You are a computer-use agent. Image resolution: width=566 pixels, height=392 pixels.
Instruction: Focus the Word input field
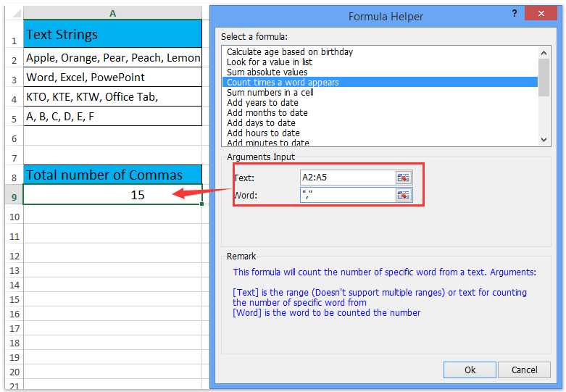pyautogui.click(x=347, y=195)
